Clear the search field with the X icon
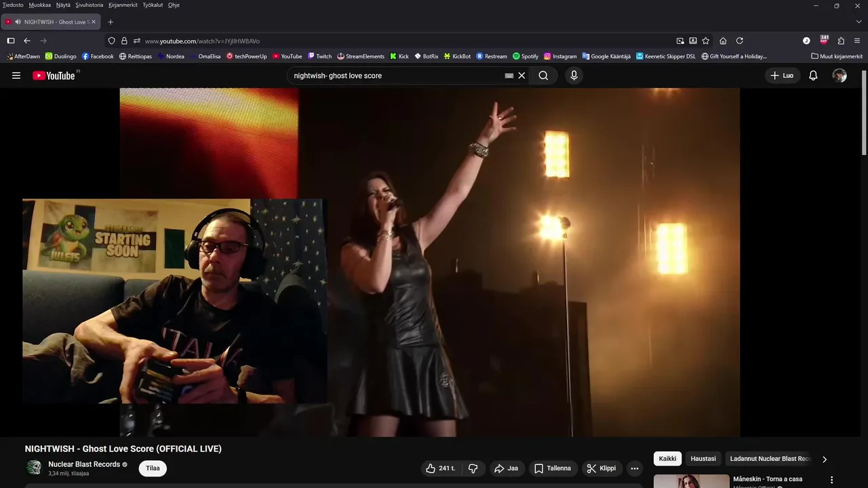 pos(521,76)
